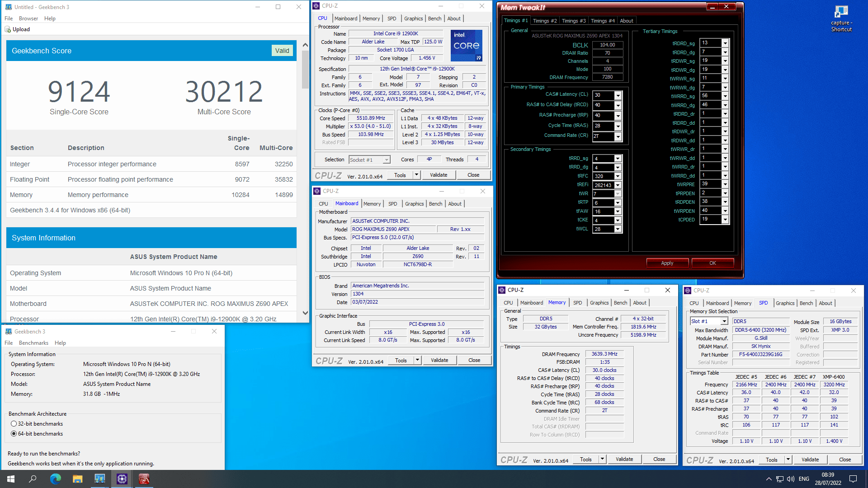Expand Tools dropdown arrow in CPU-Z Memory window
The width and height of the screenshot is (868, 488).
tap(602, 459)
